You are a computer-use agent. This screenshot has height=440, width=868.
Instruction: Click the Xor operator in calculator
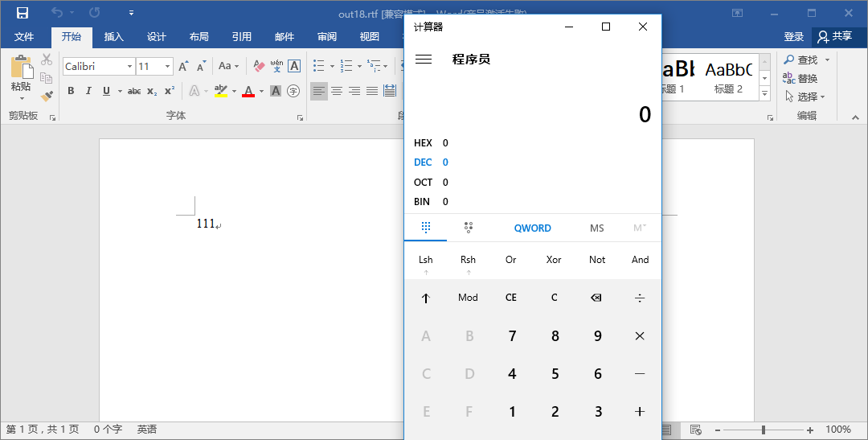click(554, 259)
